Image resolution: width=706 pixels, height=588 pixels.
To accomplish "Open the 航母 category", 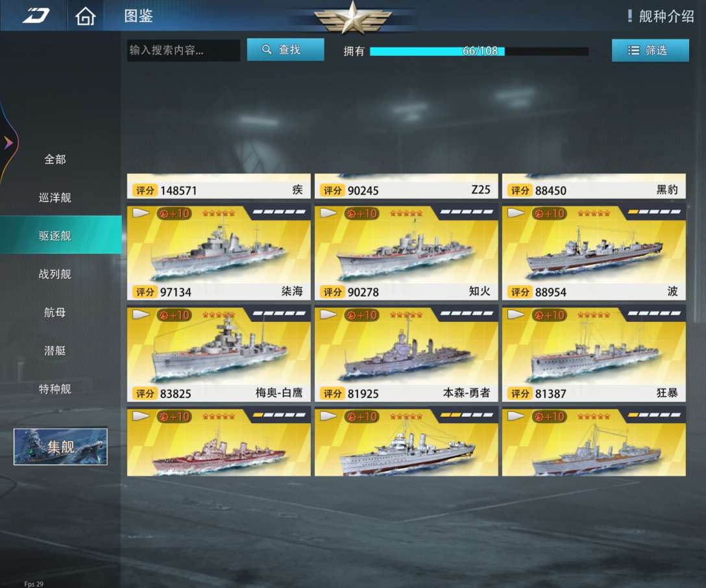I will point(55,312).
